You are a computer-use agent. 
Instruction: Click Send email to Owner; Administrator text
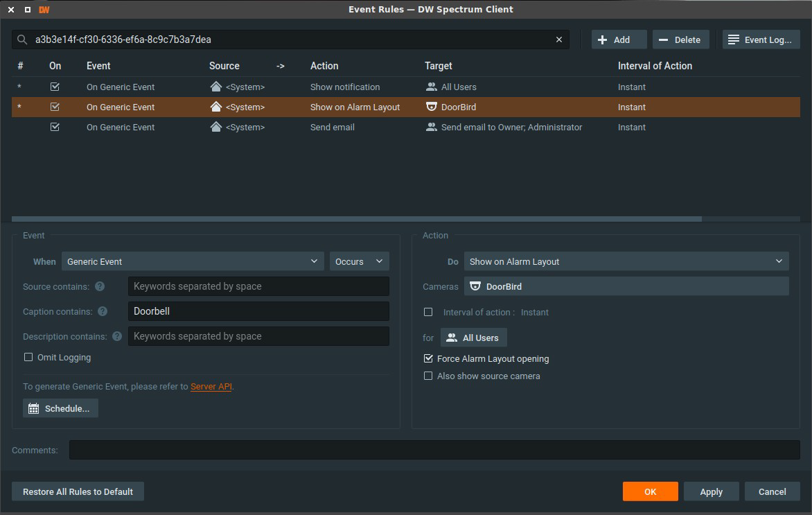point(511,127)
